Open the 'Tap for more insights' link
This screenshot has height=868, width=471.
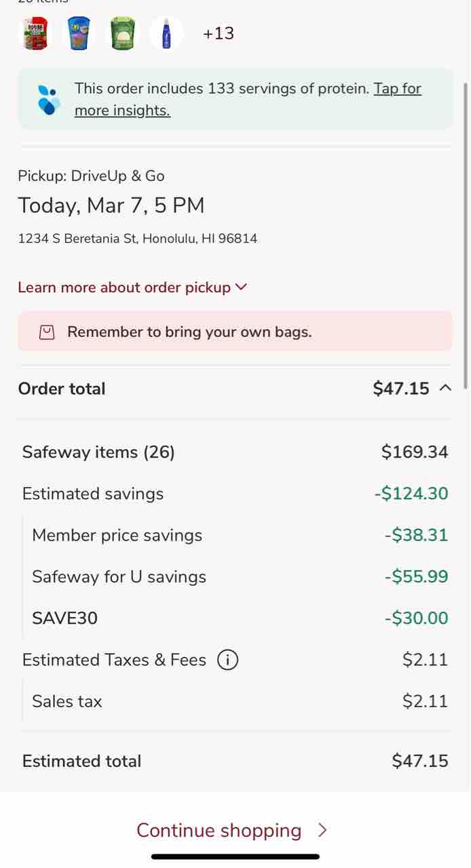pyautogui.click(x=397, y=89)
